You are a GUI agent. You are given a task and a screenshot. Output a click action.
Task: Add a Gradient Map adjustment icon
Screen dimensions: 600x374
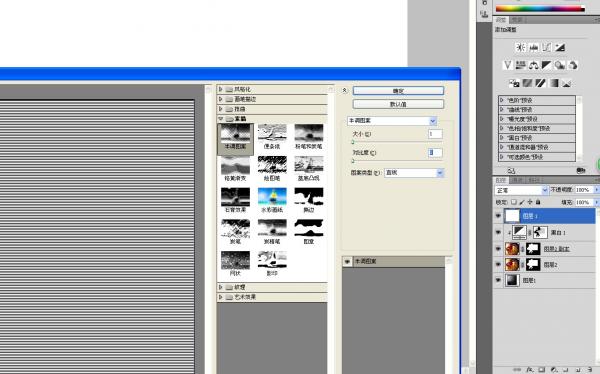point(554,83)
